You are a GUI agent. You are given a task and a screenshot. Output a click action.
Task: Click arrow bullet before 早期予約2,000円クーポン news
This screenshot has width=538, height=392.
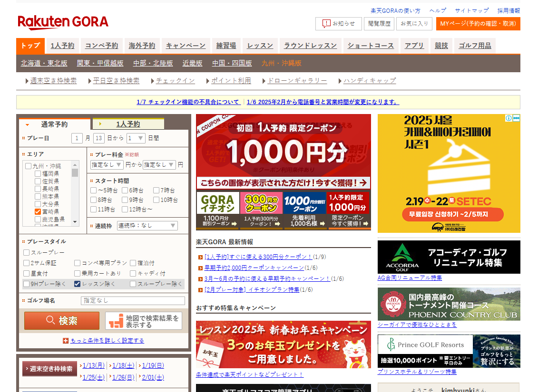(x=200, y=268)
